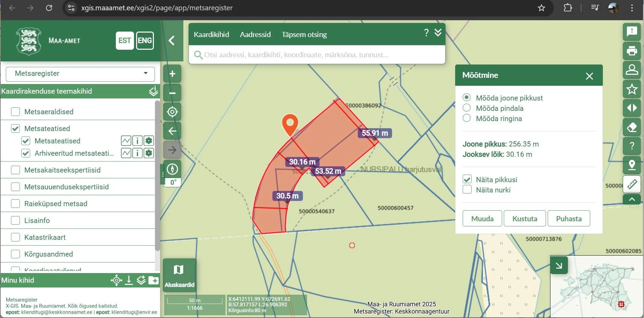Collapse the left sidebar panel arrow
Screen dimensions: 644x318
tap(172, 40)
